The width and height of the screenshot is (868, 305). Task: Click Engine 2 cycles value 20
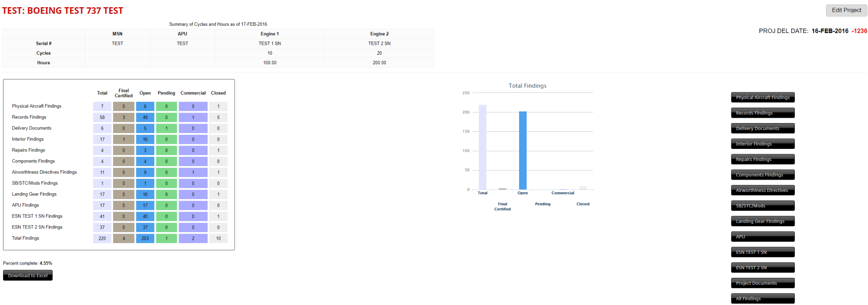coord(379,53)
